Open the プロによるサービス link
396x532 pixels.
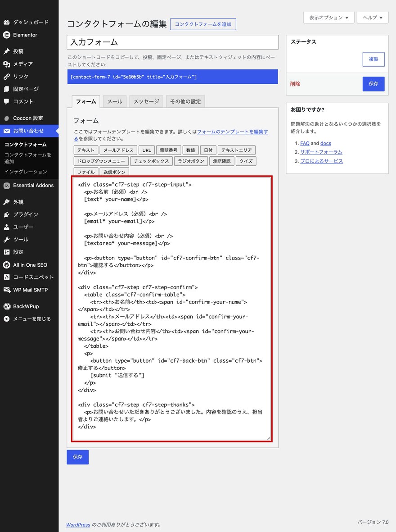(x=321, y=161)
